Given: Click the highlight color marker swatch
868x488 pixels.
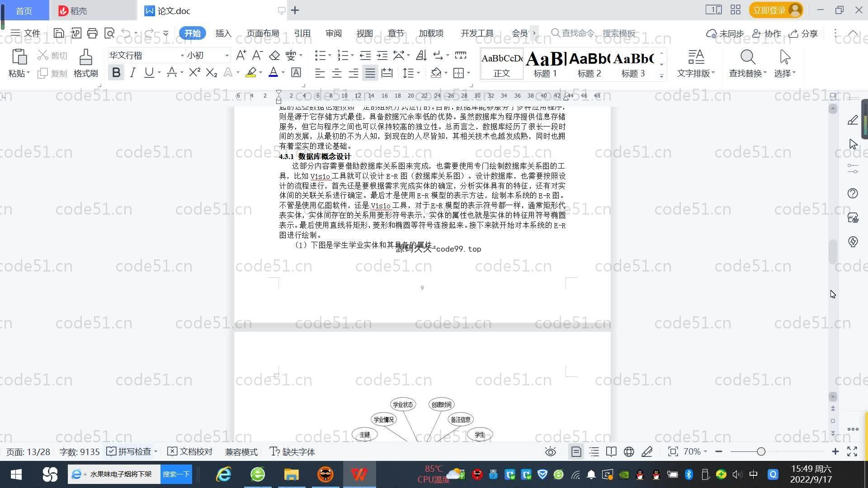Looking at the screenshot, I should pyautogui.click(x=251, y=72).
